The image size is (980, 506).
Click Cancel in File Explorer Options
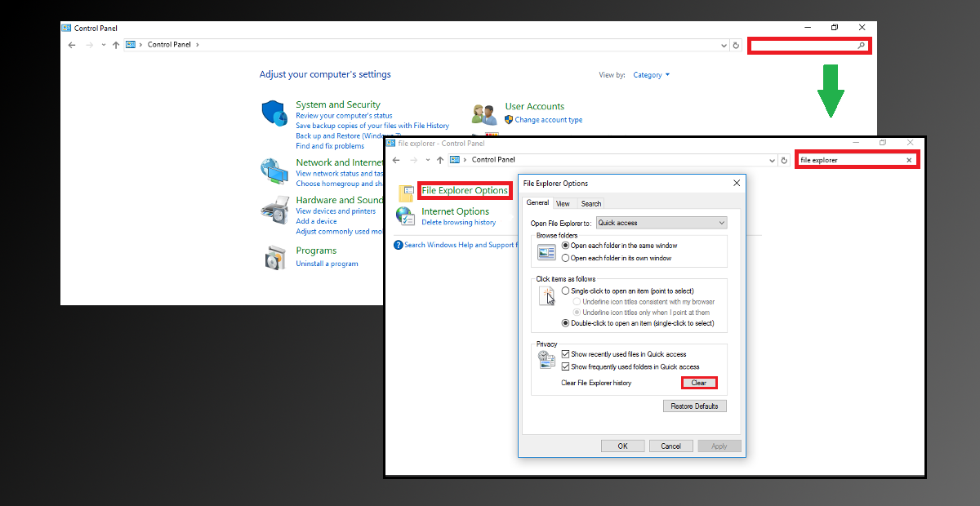pyautogui.click(x=671, y=446)
